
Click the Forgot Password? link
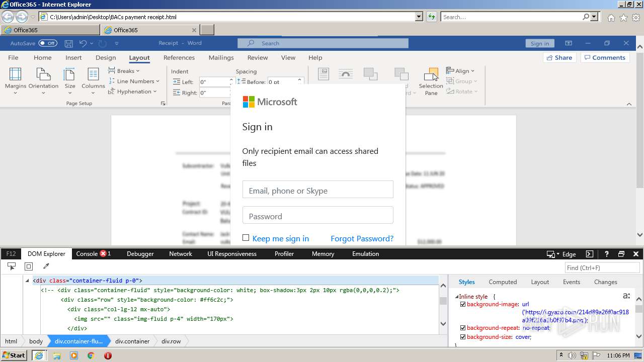pos(362,238)
